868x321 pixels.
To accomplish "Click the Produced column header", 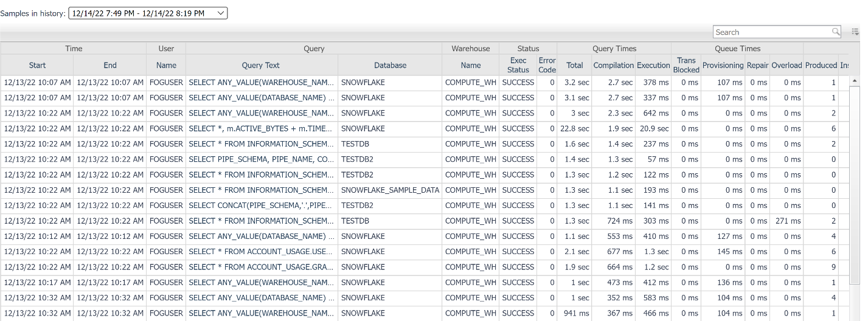I will pyautogui.click(x=821, y=65).
